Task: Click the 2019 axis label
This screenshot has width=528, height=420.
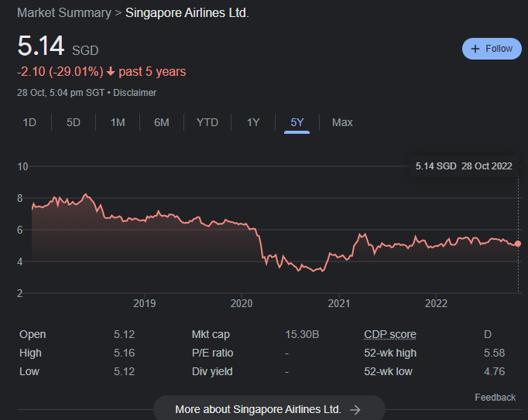Action: point(145,303)
